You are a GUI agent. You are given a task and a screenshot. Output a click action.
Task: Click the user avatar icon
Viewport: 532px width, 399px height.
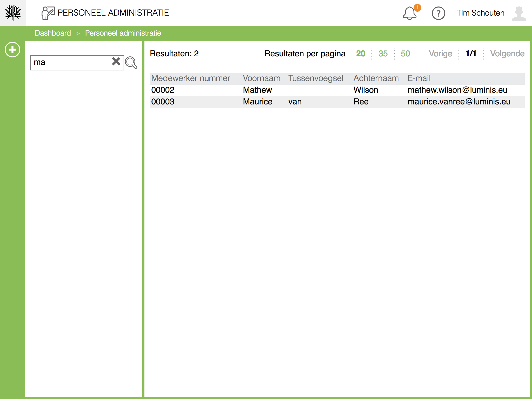coord(519,14)
